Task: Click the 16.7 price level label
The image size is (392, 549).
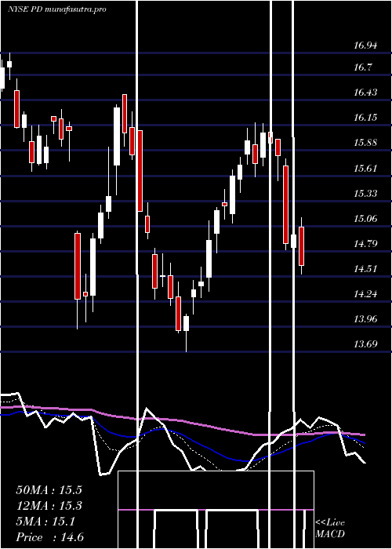Action: tap(362, 67)
